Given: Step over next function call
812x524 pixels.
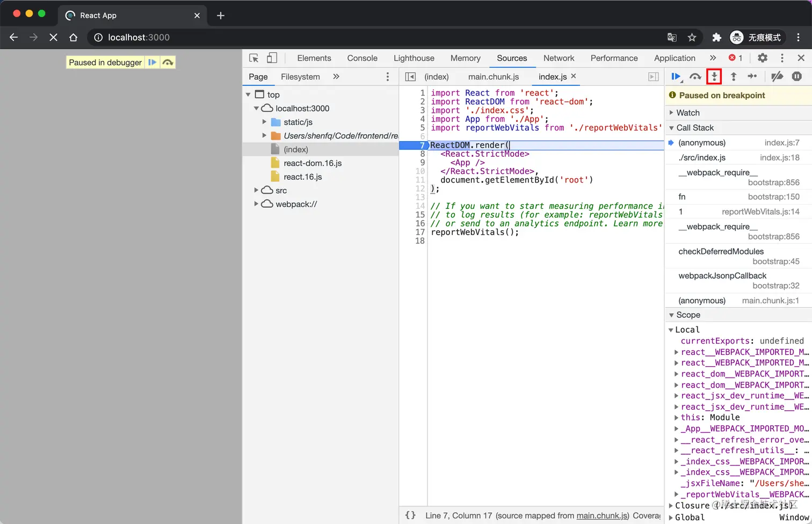Looking at the screenshot, I should coord(695,77).
